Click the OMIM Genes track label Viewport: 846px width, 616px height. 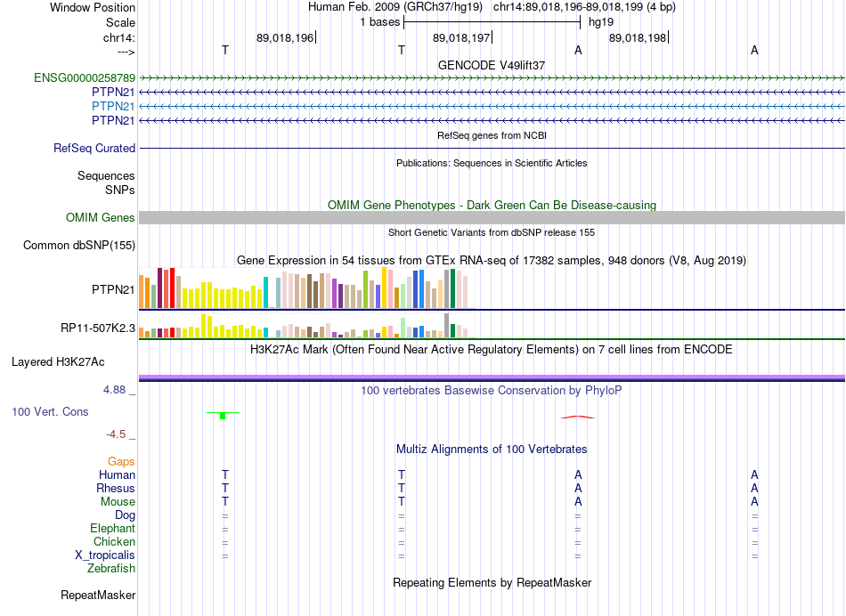pos(101,217)
